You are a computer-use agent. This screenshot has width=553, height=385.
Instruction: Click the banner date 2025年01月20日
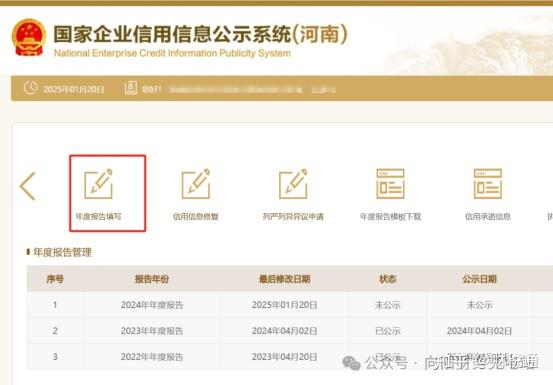74,89
